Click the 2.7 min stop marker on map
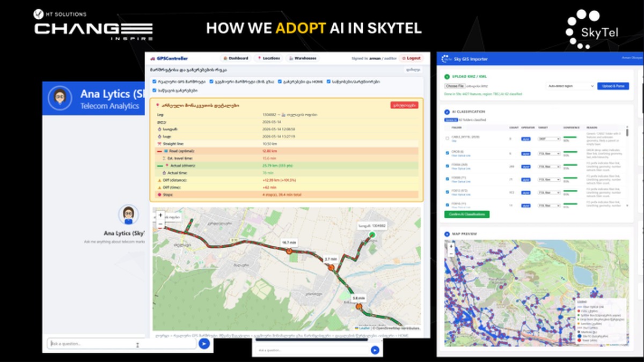 331,267
